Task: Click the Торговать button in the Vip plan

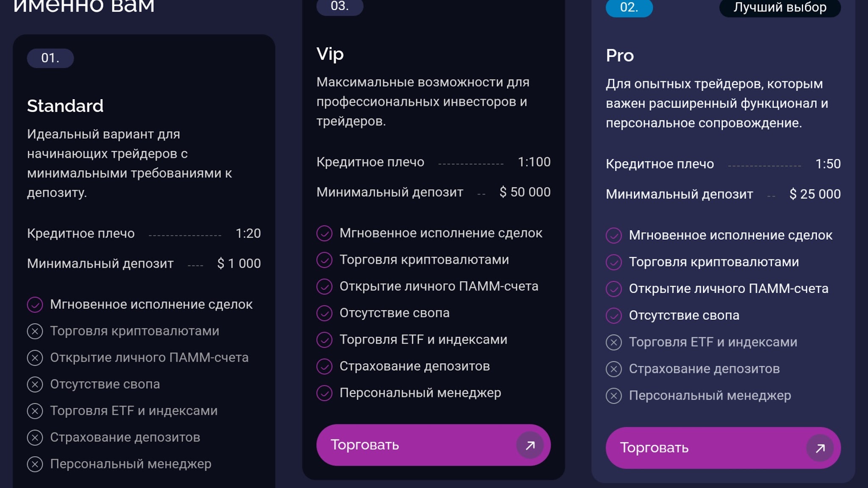Action: [433, 445]
